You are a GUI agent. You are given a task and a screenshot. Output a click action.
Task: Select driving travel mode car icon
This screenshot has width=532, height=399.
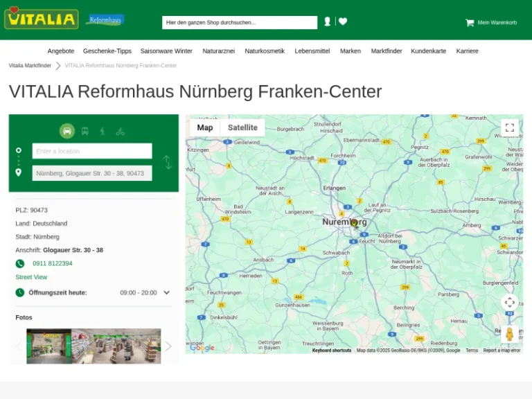tap(66, 131)
